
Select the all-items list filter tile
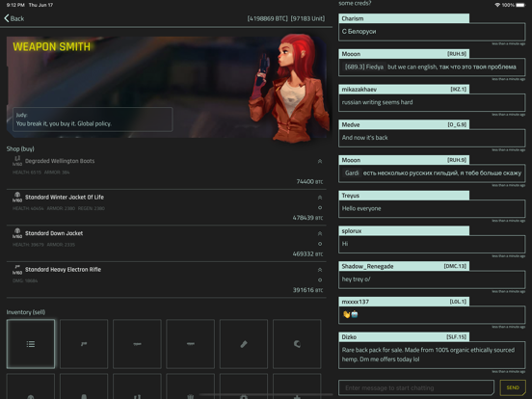31,344
